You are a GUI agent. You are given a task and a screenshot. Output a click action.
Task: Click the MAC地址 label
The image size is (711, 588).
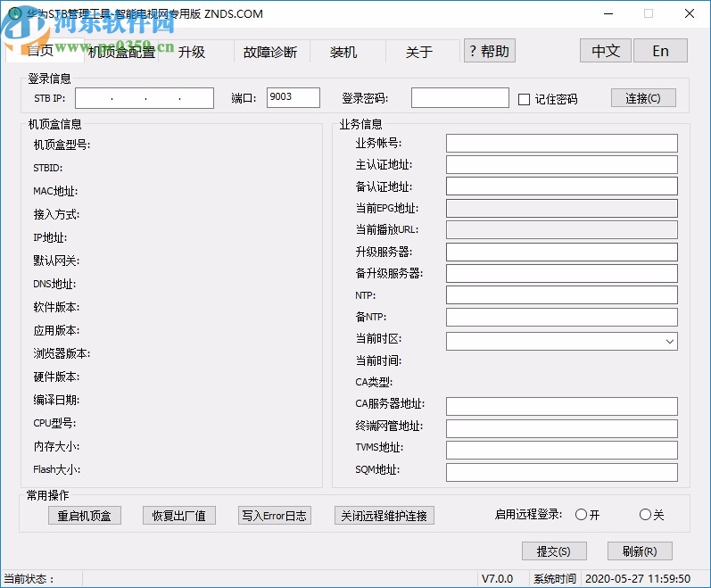[55, 191]
